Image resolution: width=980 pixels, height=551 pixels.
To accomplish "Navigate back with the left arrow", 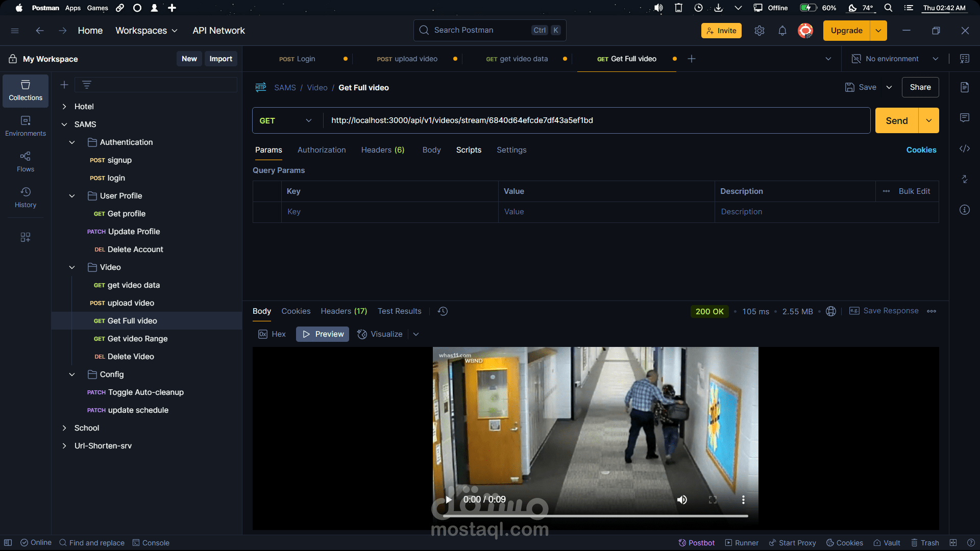I will point(40,31).
